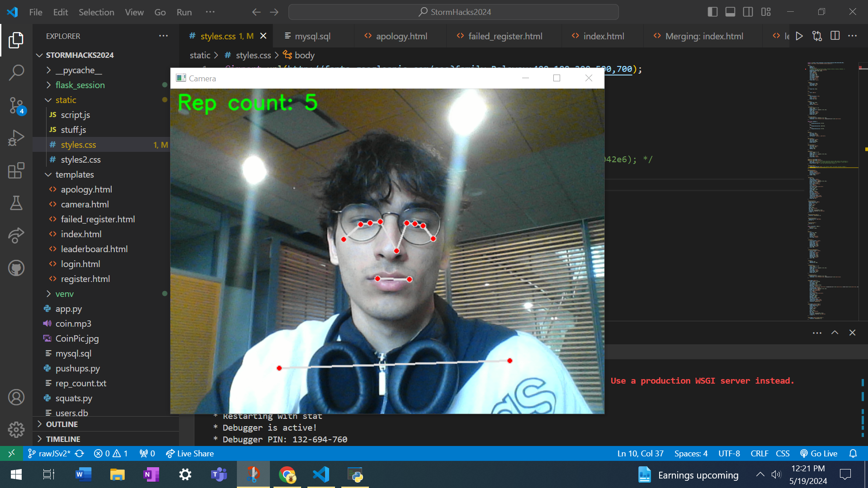This screenshot has height=488, width=868.
Task: Expand the OUTLINE section
Action: [62, 424]
